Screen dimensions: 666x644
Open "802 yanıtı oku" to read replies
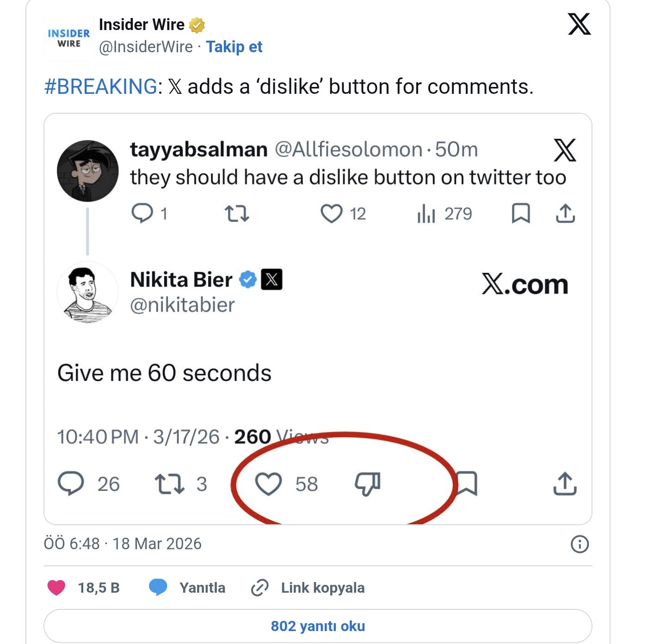318,626
